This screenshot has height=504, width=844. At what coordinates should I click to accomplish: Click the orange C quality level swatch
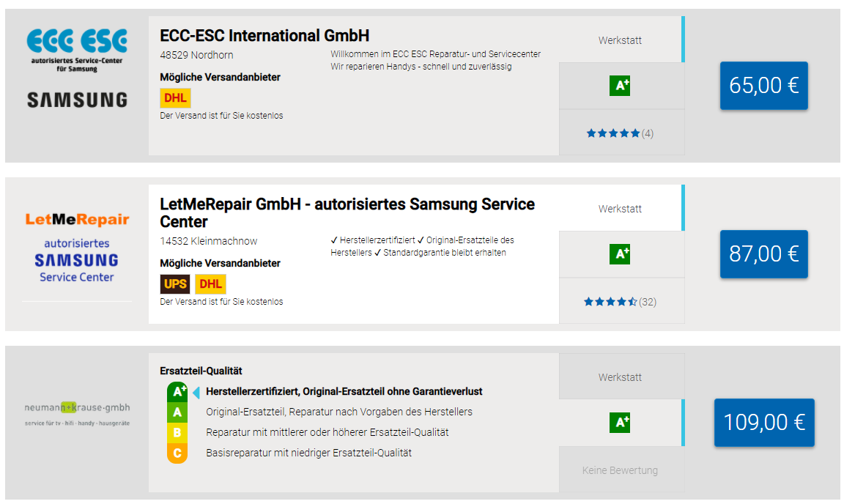177,453
